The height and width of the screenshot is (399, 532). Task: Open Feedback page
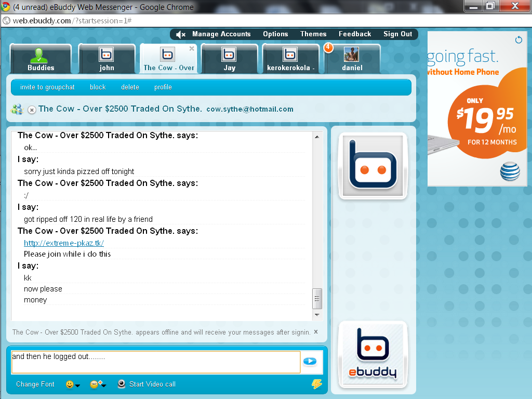[x=354, y=34]
